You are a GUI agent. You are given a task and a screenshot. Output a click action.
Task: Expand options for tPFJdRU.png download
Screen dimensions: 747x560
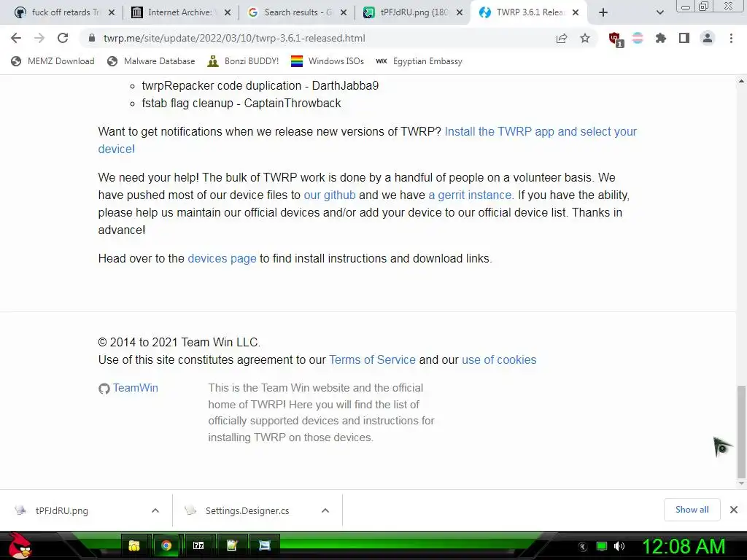click(155, 510)
